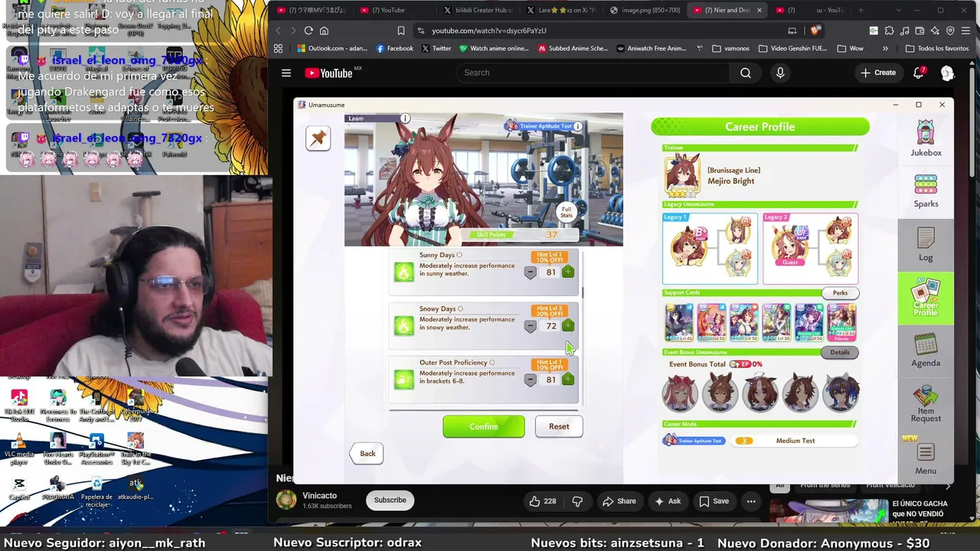Screen dimensions: 980x551
Task: Go Back from the Learn screen
Action: point(367,453)
